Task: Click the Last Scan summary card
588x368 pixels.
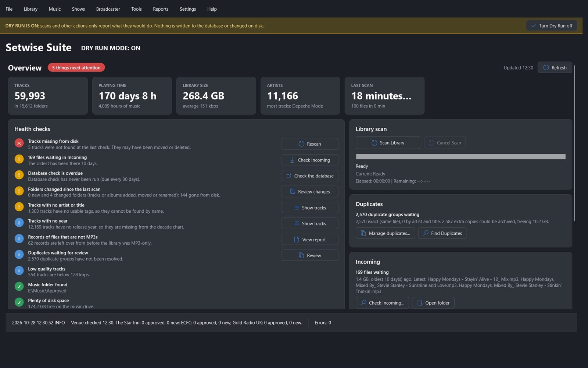Action: [x=384, y=96]
